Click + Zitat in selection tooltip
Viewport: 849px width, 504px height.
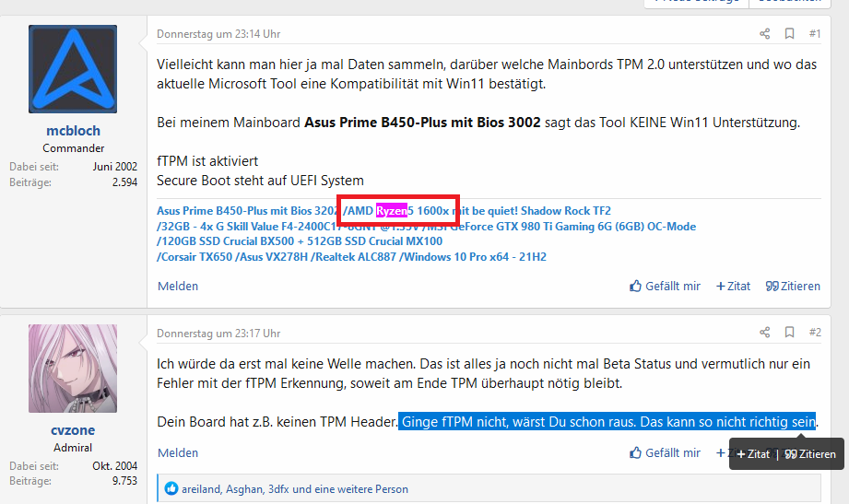point(753,454)
